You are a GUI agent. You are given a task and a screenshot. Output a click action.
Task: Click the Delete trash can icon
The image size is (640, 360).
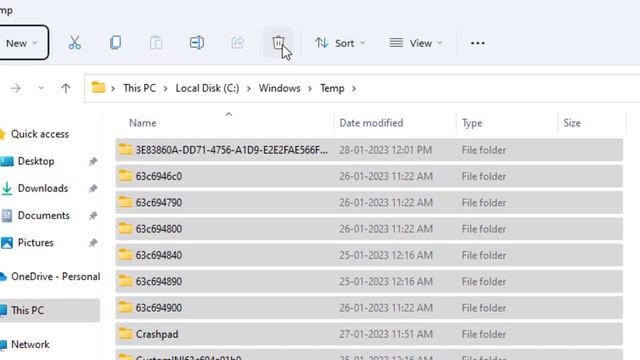tap(278, 43)
